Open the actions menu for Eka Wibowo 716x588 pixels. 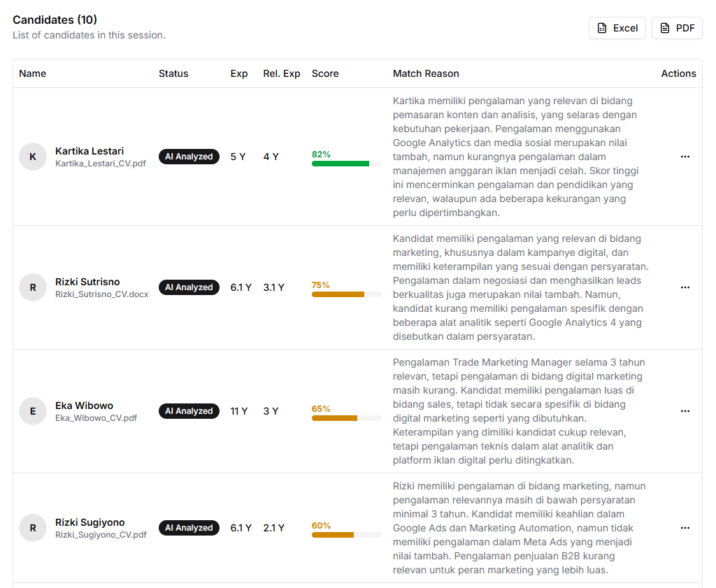click(x=685, y=411)
